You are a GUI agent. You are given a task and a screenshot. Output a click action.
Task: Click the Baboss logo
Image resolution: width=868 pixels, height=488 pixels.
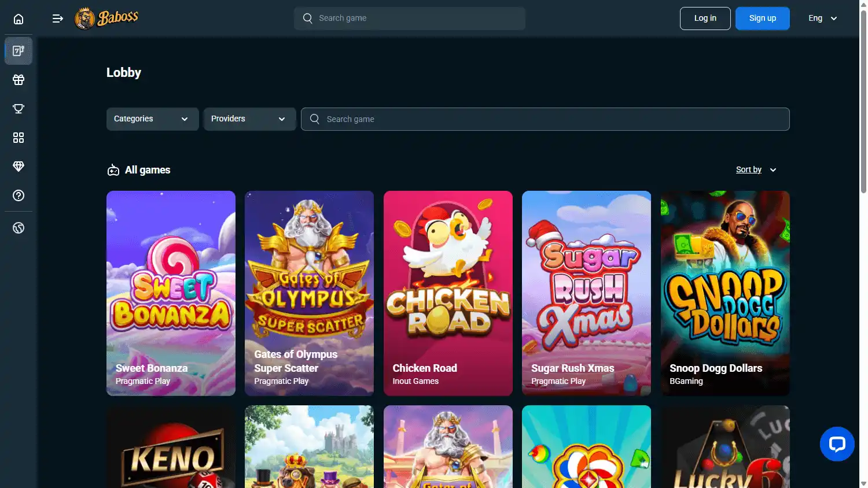tap(106, 19)
